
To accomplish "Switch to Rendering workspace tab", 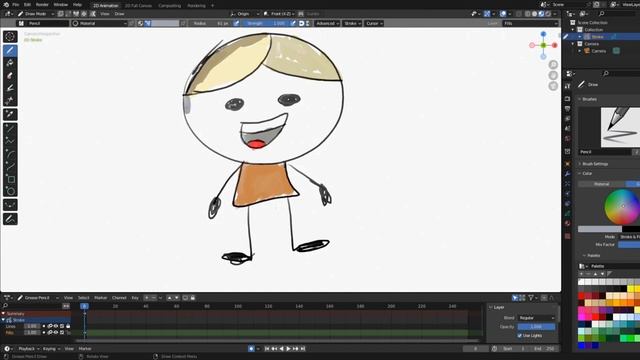I will pos(196,6).
